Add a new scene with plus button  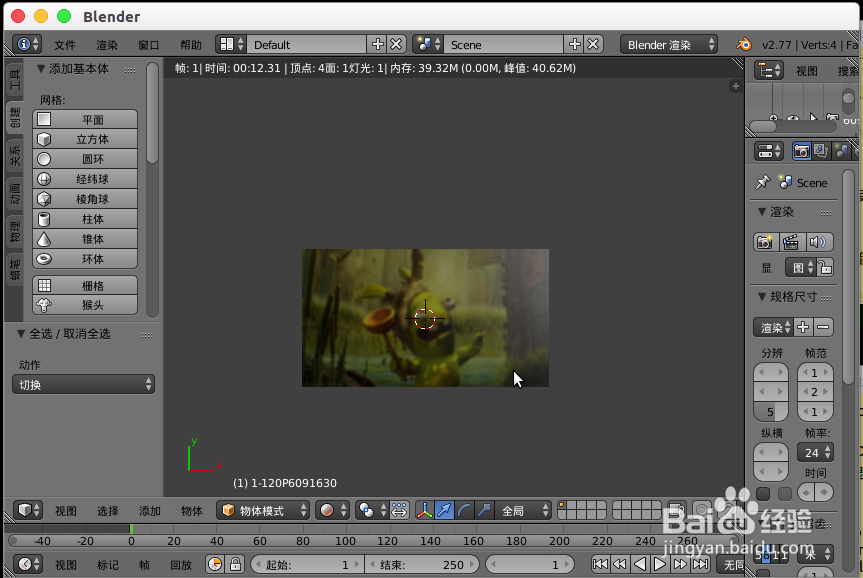point(575,44)
